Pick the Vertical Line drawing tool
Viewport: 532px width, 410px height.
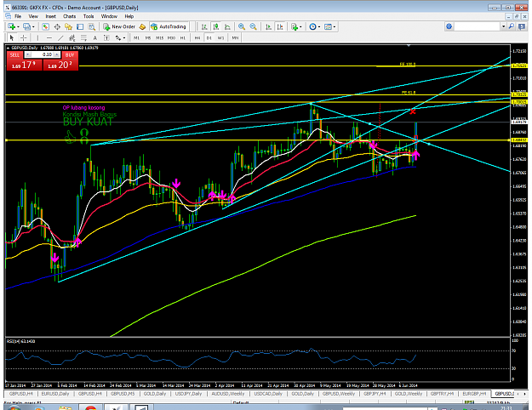pyautogui.click(x=37, y=37)
